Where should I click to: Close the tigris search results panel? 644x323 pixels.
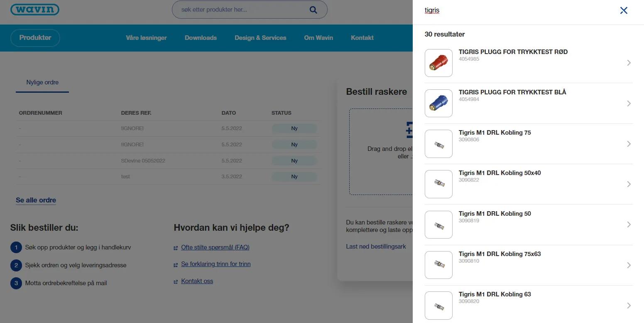624,10
